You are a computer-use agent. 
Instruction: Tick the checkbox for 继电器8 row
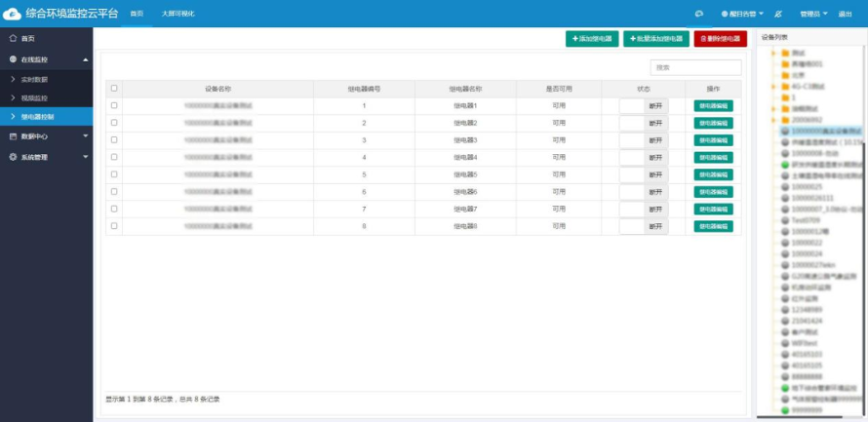114,226
